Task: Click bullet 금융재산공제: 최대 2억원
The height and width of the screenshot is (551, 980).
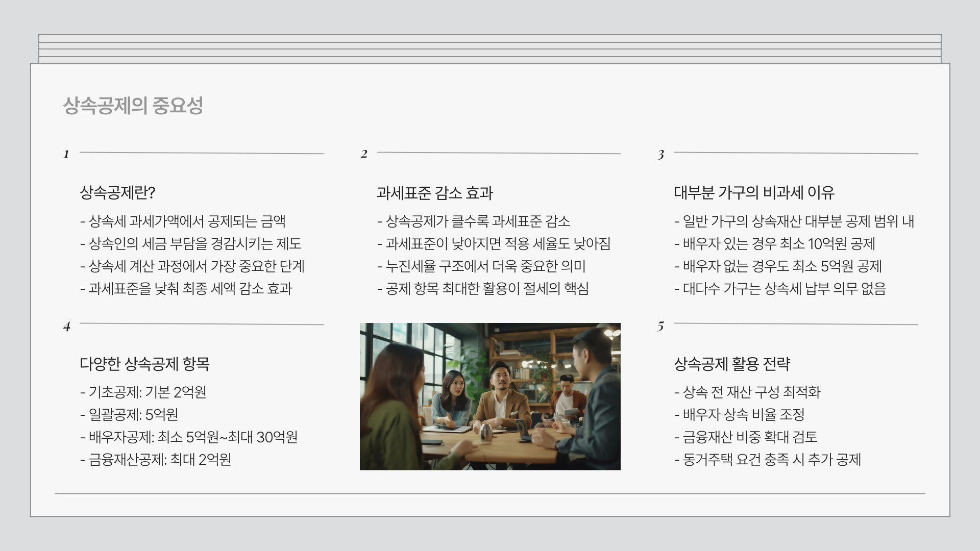Action: coord(156,459)
